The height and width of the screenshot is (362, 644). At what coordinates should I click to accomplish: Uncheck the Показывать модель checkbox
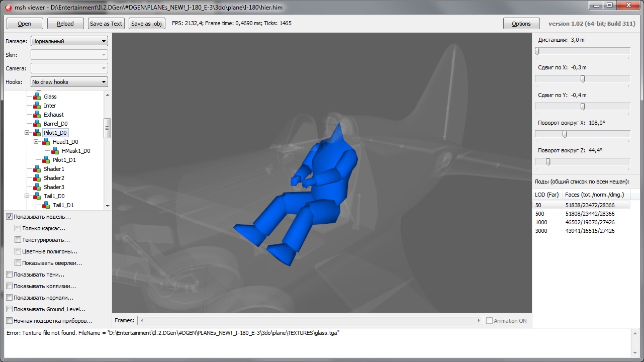click(10, 217)
